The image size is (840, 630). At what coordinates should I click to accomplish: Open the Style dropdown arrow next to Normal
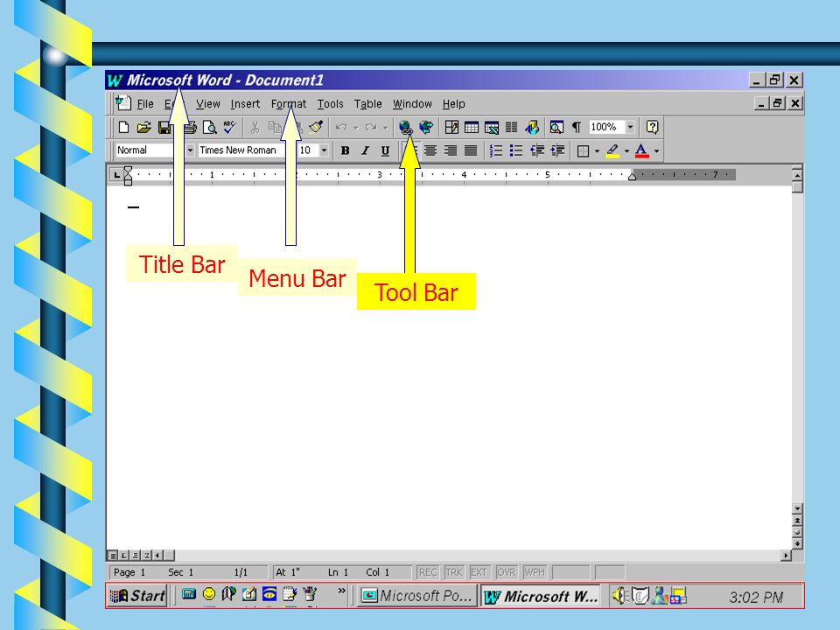click(x=190, y=150)
